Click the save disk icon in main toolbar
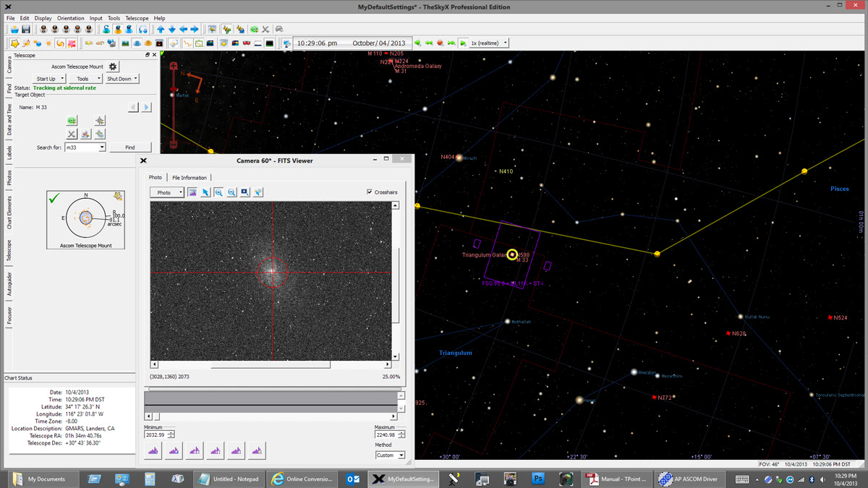 tap(26, 29)
